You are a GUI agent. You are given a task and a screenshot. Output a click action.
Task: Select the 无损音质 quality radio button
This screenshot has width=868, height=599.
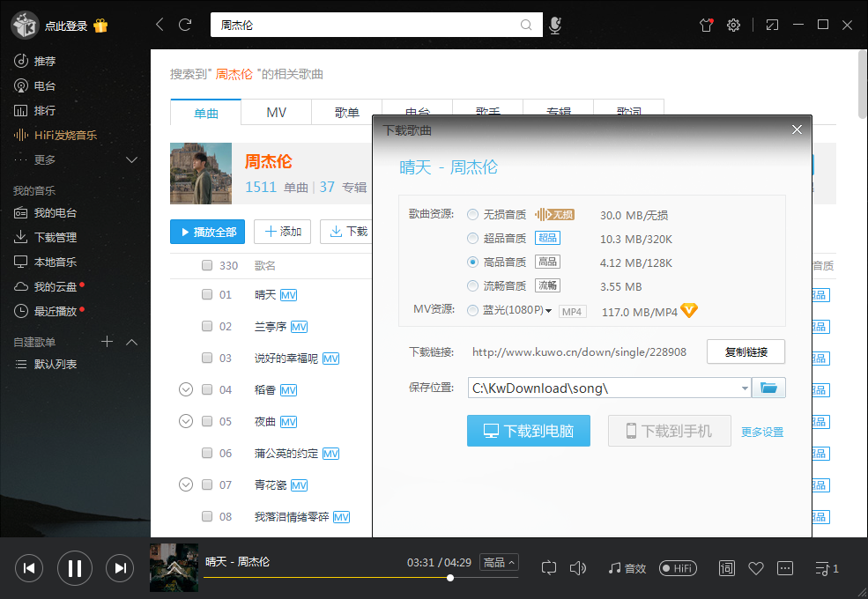(x=473, y=213)
